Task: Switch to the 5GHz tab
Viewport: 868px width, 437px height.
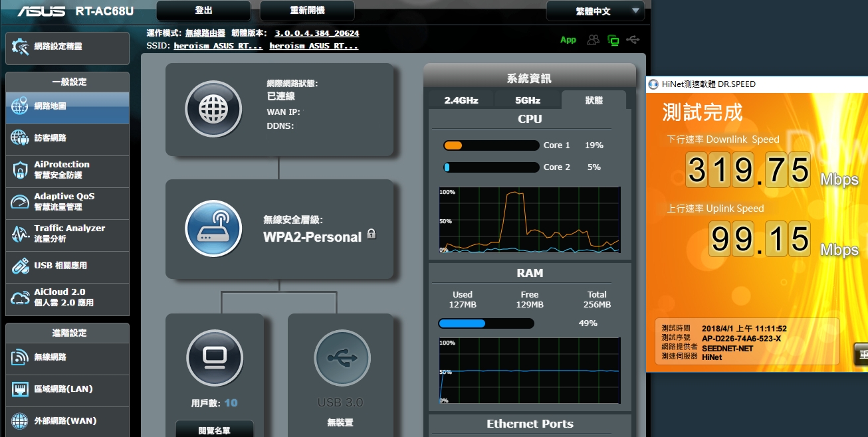Action: (x=528, y=100)
